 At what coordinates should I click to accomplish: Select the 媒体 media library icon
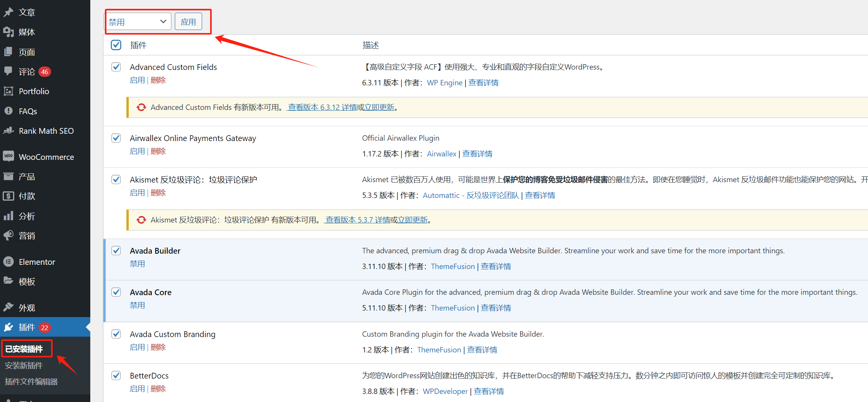(x=9, y=32)
